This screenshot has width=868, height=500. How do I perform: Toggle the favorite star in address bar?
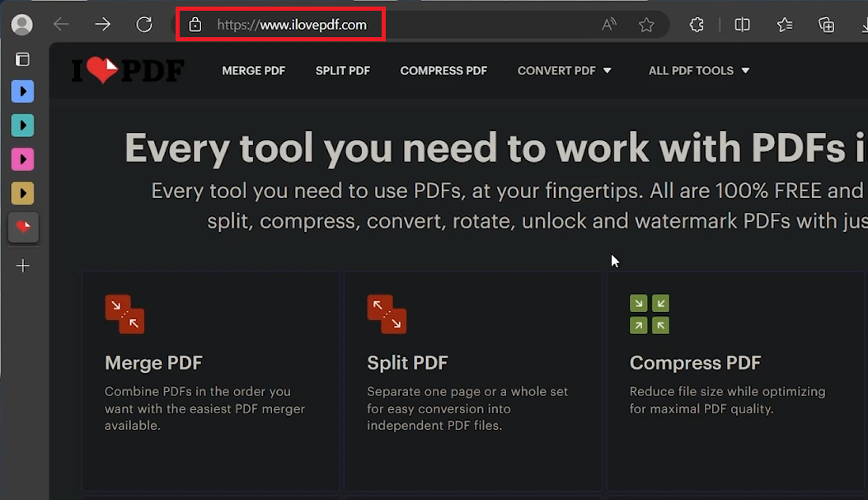tap(648, 25)
